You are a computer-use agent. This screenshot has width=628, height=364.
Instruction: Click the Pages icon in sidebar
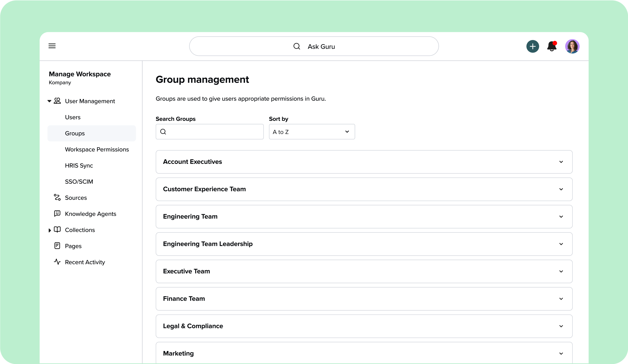57,246
